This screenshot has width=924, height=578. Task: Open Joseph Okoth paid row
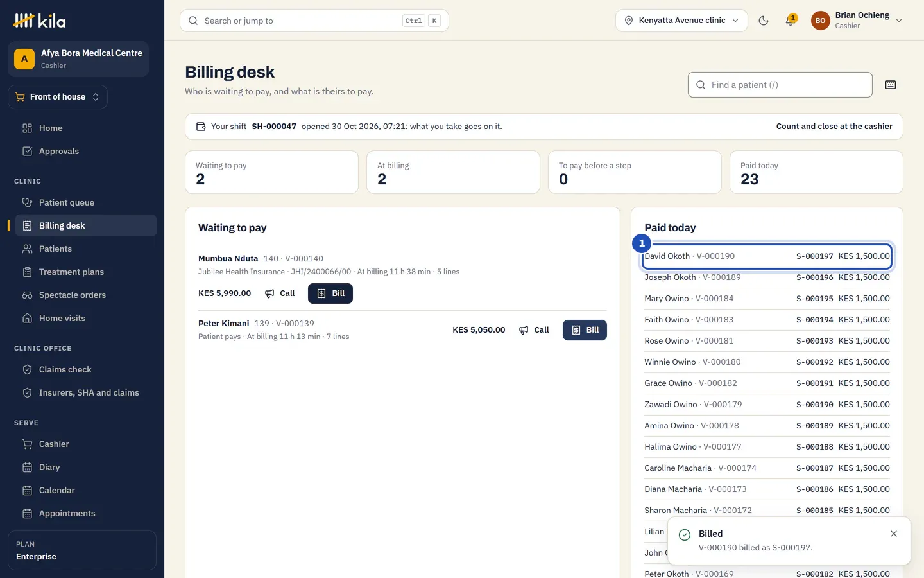767,277
